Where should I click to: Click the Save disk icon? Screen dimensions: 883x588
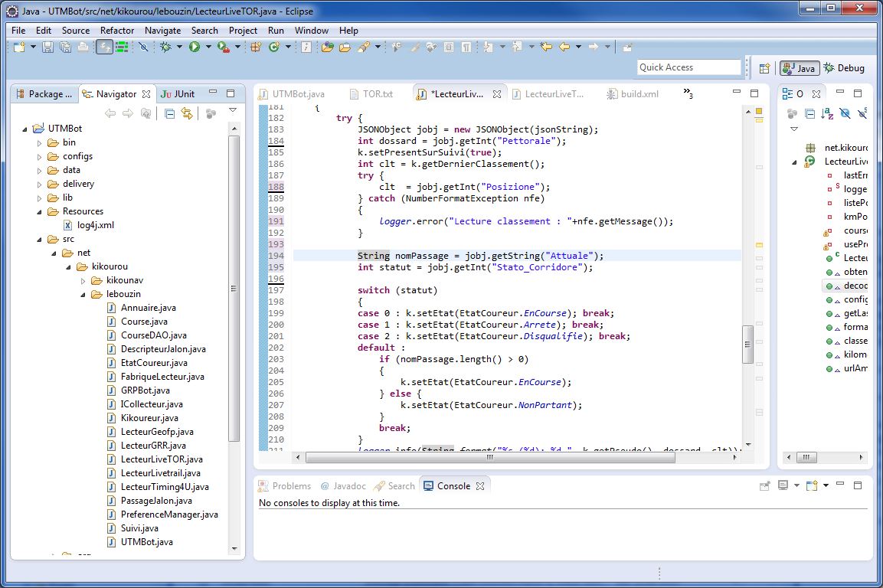48,47
